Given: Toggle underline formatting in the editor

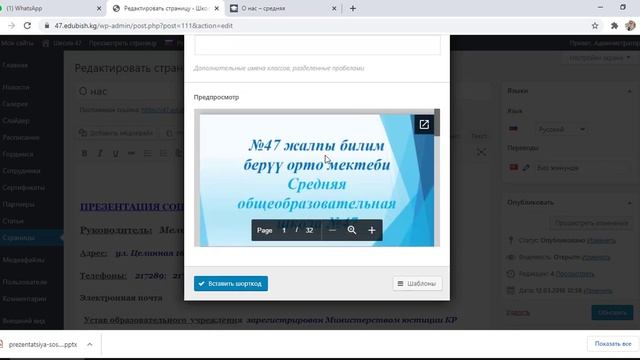Looking at the screenshot, I should (116, 153).
